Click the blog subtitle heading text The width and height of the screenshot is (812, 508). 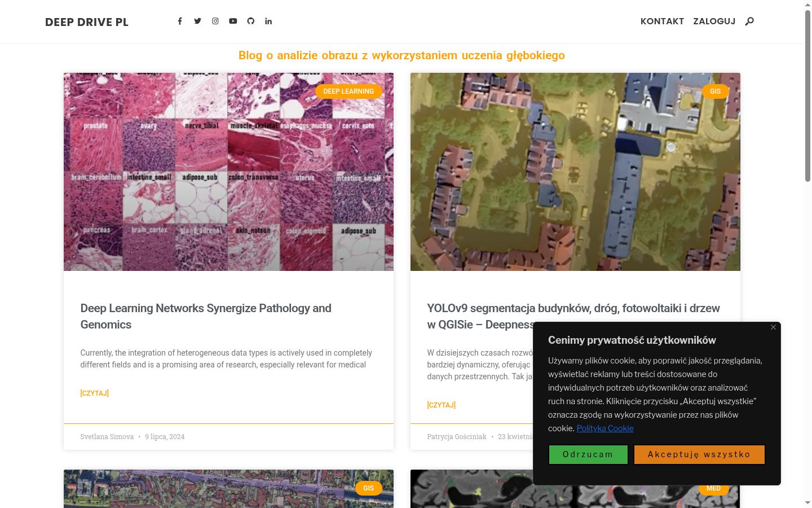click(x=401, y=55)
